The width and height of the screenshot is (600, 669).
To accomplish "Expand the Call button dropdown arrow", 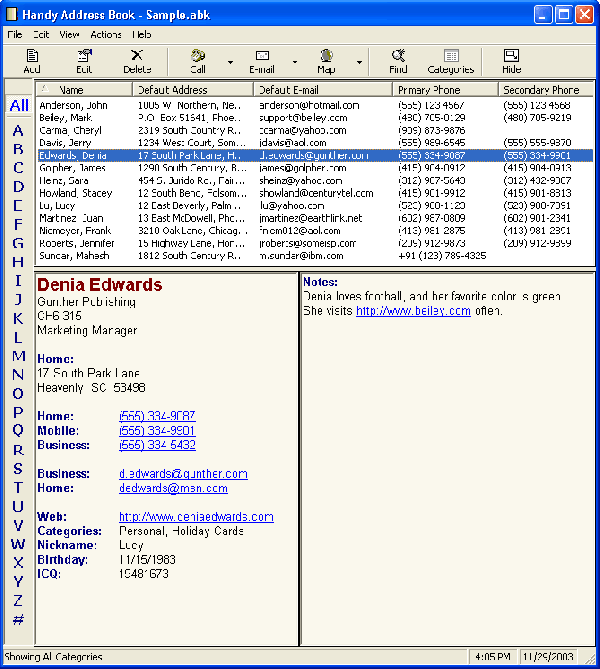I will coord(230,62).
